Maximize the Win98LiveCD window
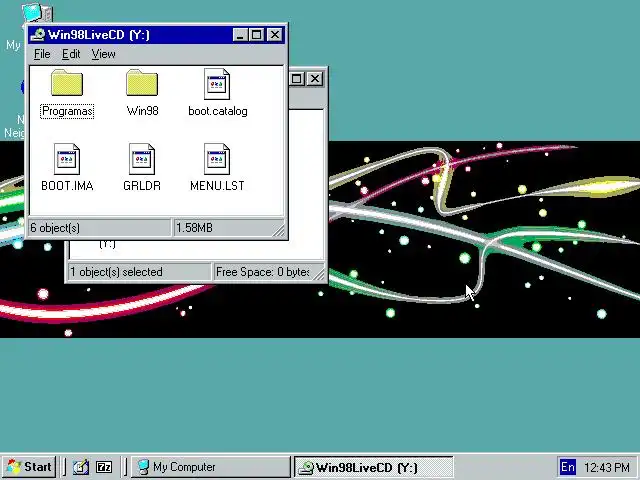 coord(256,35)
